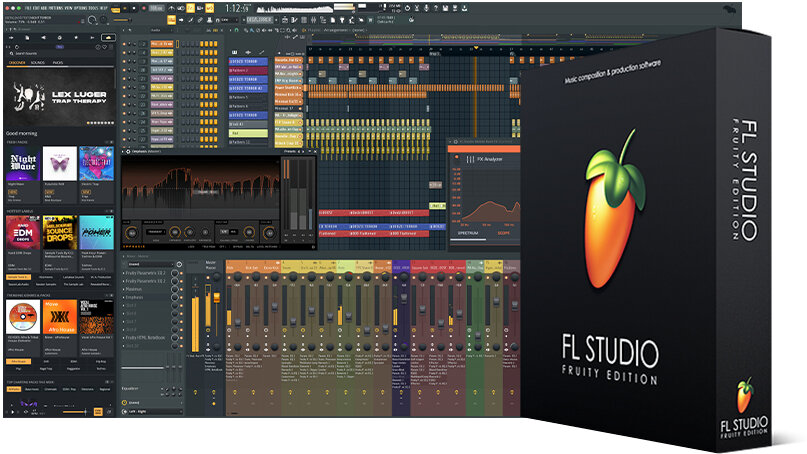The height and width of the screenshot is (454, 807).
Task: Click the Search sounds field
Action: pyautogui.click(x=59, y=54)
